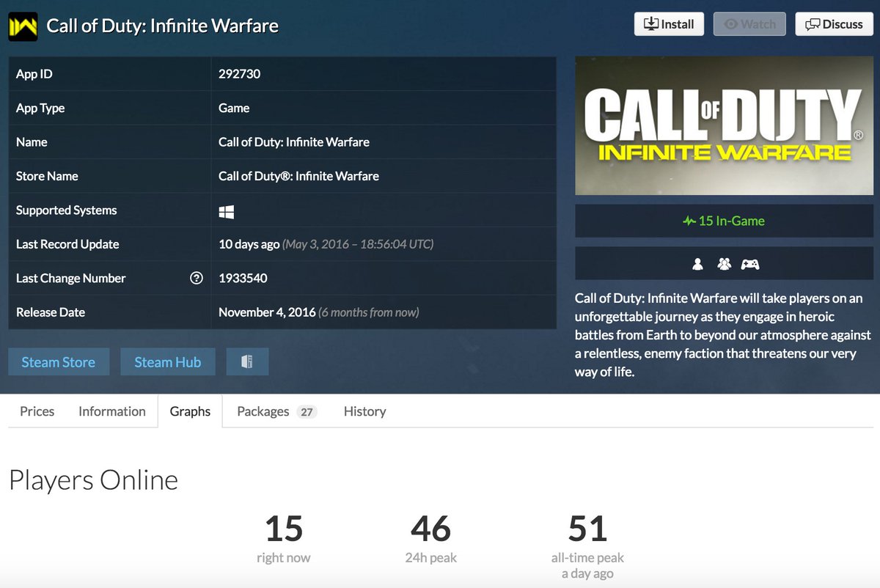This screenshot has width=880, height=588.
Task: Click the Install button
Action: [x=669, y=24]
